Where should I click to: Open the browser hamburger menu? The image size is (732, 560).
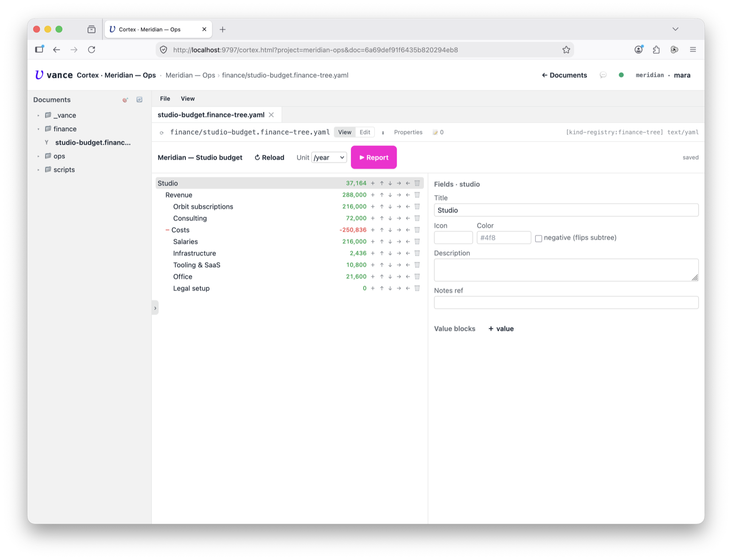(693, 49)
